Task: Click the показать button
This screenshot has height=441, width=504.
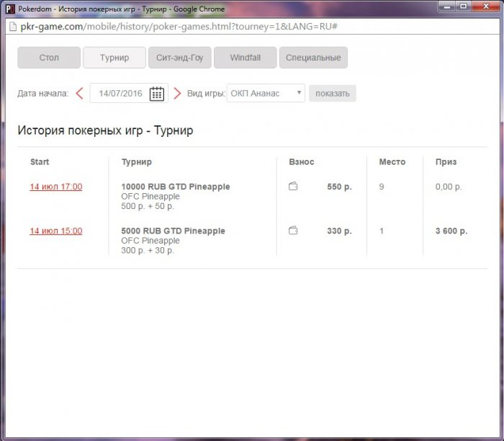Action: 333,94
